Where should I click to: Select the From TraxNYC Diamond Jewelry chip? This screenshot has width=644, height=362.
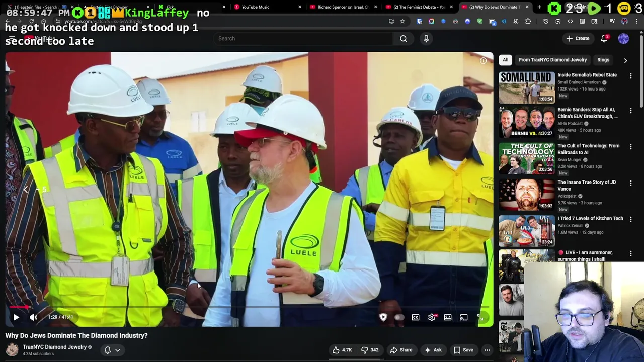click(552, 60)
